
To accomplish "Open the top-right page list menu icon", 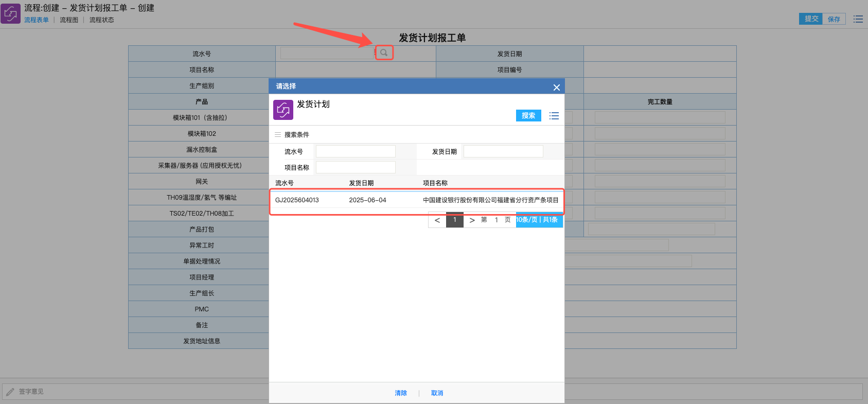I will click(858, 19).
